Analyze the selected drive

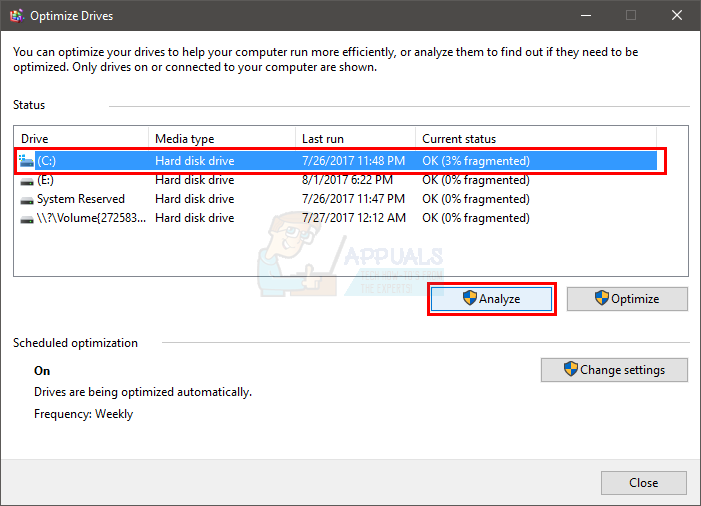492,299
